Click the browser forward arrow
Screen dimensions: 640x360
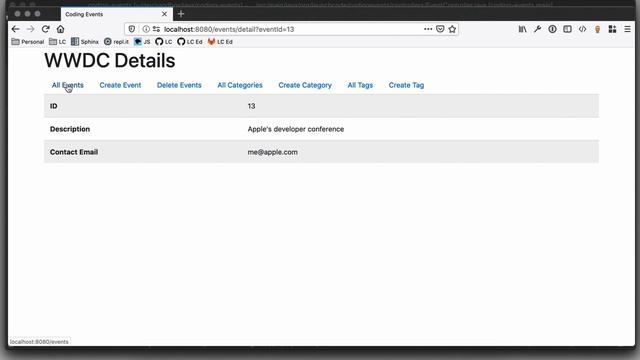point(31,29)
